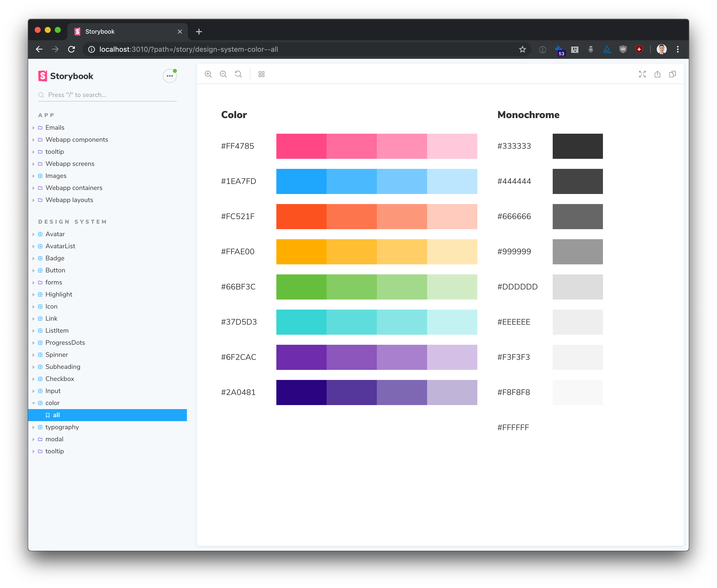Open the Storybook shortcuts menu button
This screenshot has width=717, height=588.
pos(169,76)
